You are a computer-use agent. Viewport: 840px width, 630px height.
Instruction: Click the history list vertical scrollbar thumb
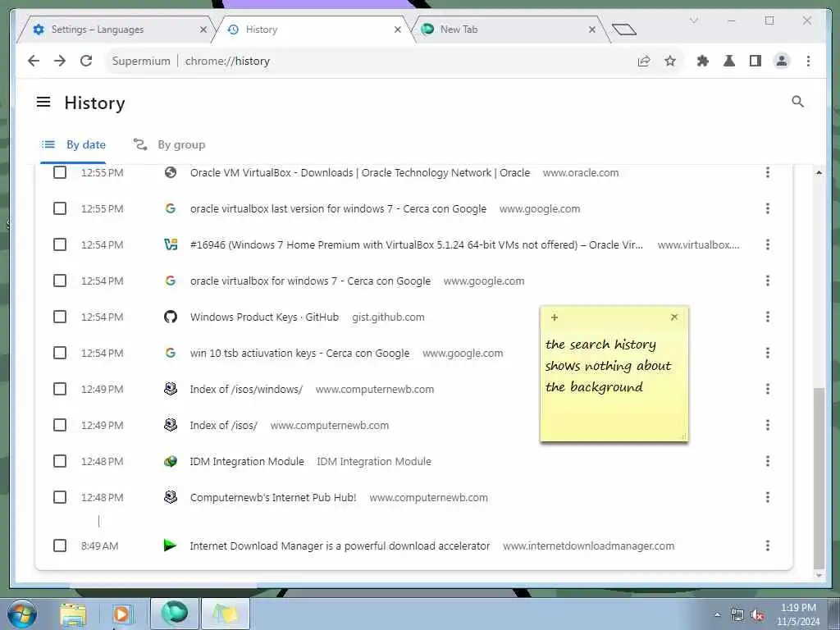point(819,478)
